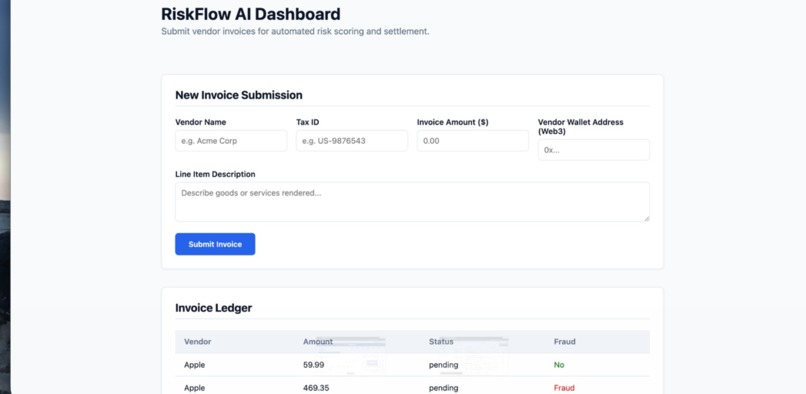Click Apple vendor in 59.99 row
This screenshot has width=806, height=394.
[x=194, y=365]
